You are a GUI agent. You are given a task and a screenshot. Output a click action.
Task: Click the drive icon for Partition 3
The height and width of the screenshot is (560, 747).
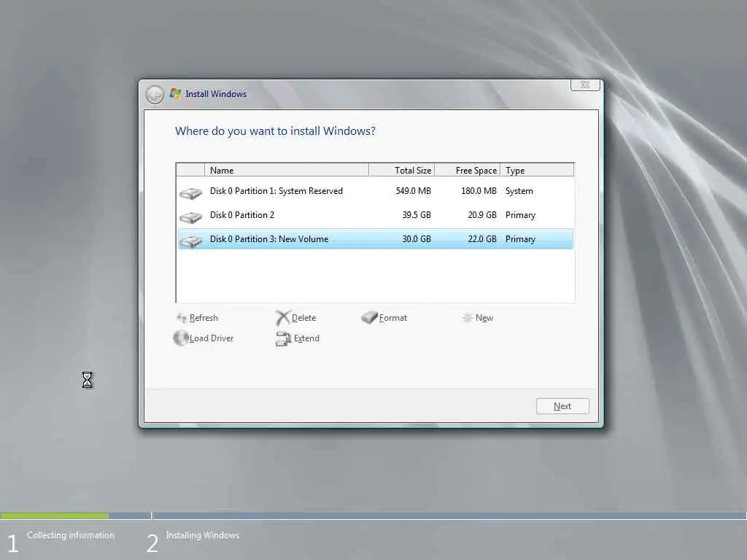pyautogui.click(x=190, y=241)
